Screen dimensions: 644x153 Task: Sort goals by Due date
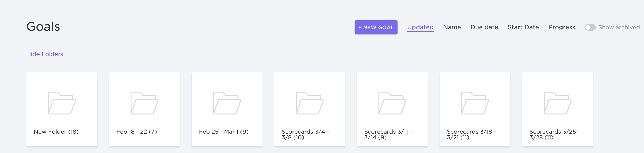(484, 27)
